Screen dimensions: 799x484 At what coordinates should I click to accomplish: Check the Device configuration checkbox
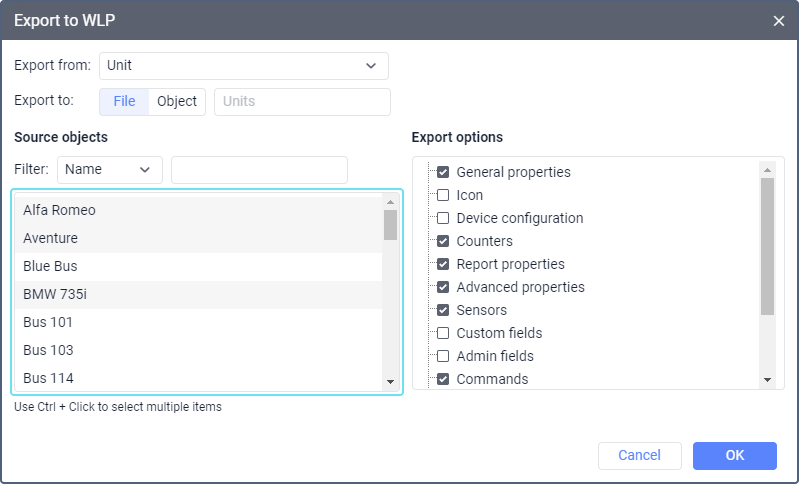point(443,218)
